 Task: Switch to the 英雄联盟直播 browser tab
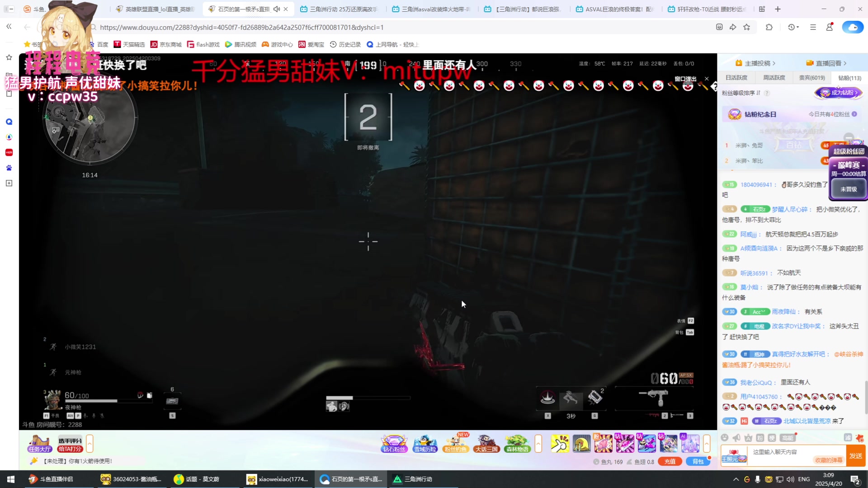tap(156, 9)
